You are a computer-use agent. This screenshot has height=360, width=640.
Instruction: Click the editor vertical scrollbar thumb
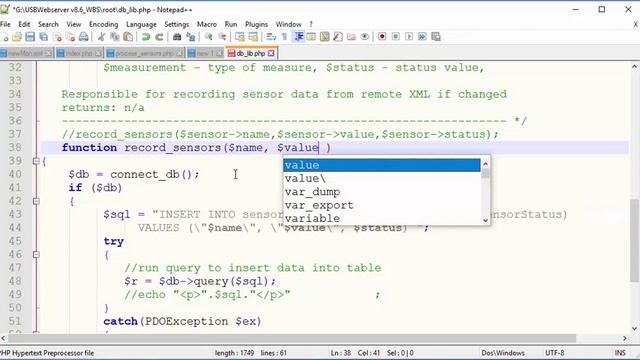pos(634,240)
